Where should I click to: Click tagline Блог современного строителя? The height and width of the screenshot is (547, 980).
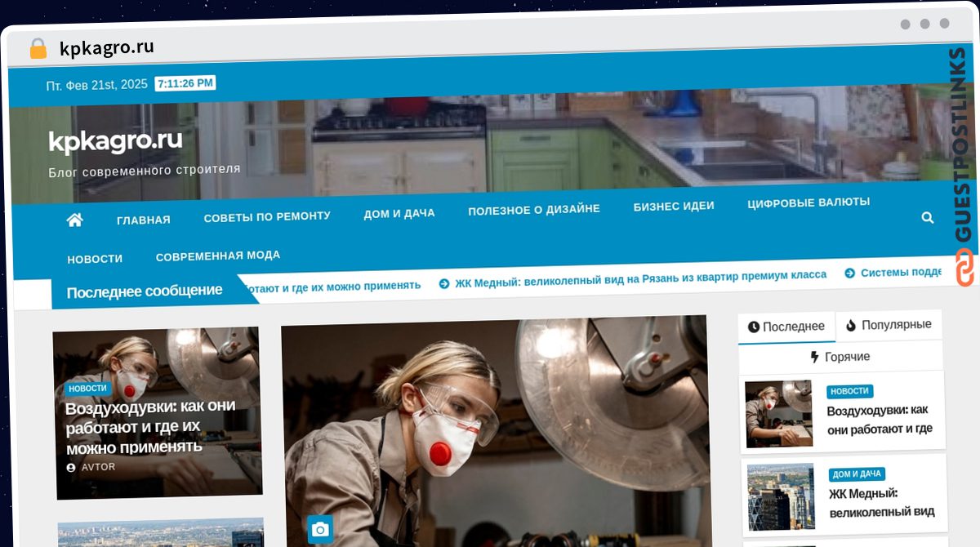(145, 171)
